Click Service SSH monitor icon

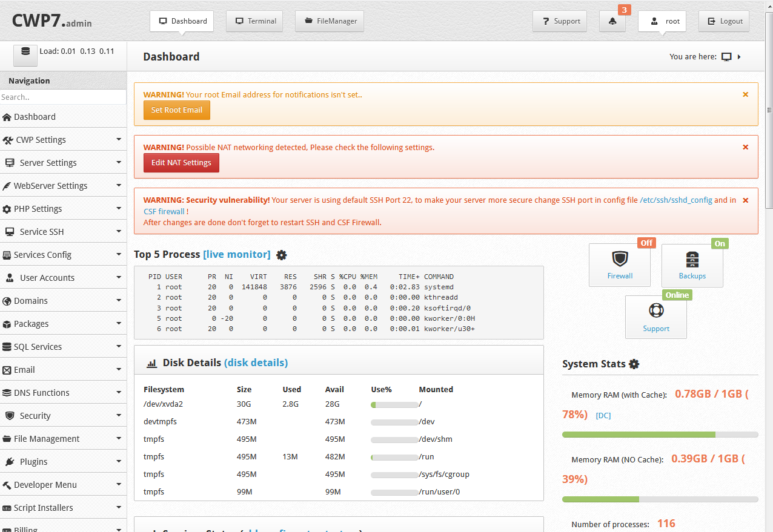(10, 232)
